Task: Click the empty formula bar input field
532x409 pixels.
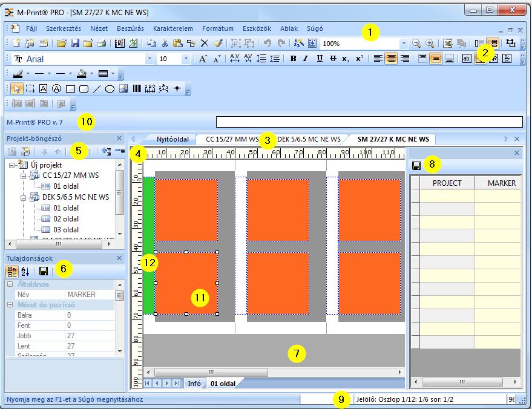Action: 369,122
